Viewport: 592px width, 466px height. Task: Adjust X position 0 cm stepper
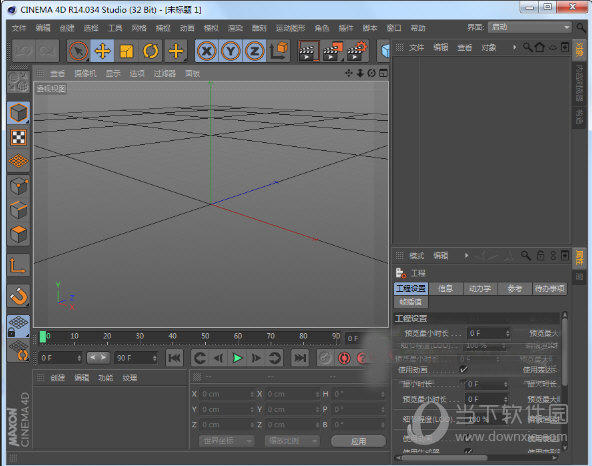(251, 394)
